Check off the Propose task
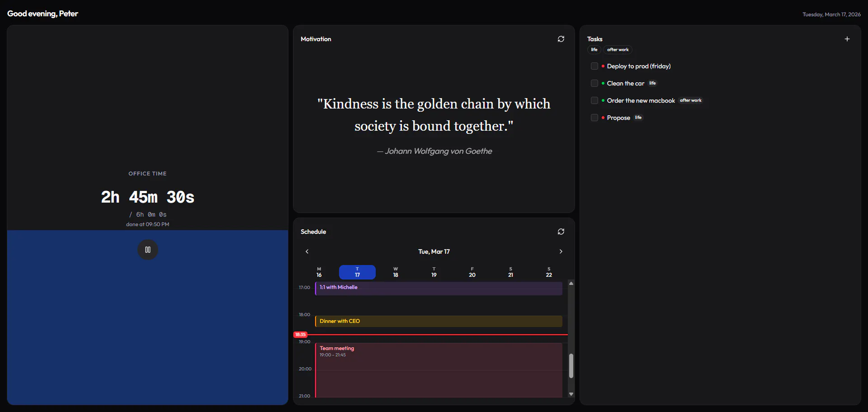Screen dimensions: 868x412 coord(594,118)
